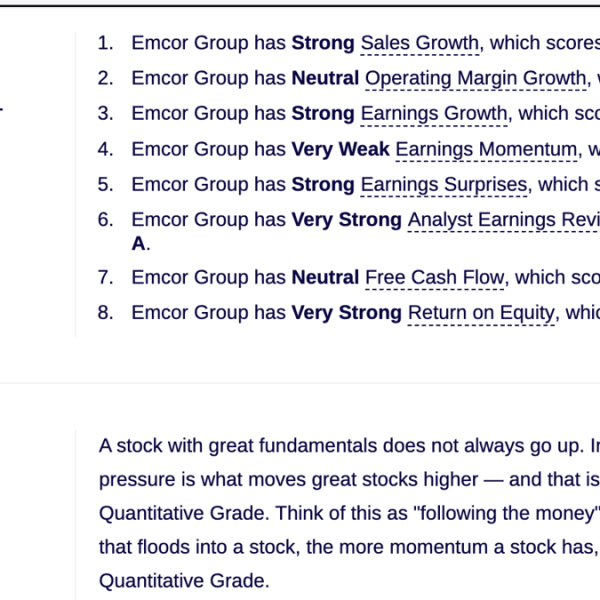Click the bold Very Weak rating
The width and height of the screenshot is (600, 600).
[341, 149]
